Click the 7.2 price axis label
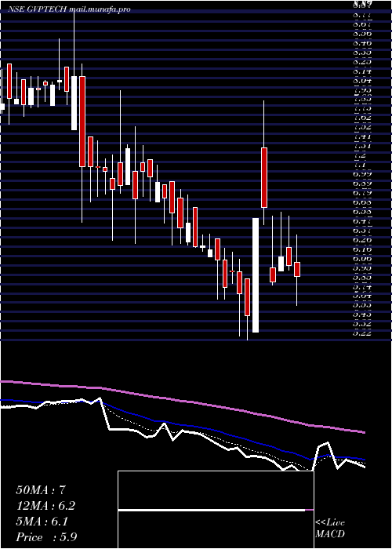The image size is (392, 549). [x=360, y=155]
